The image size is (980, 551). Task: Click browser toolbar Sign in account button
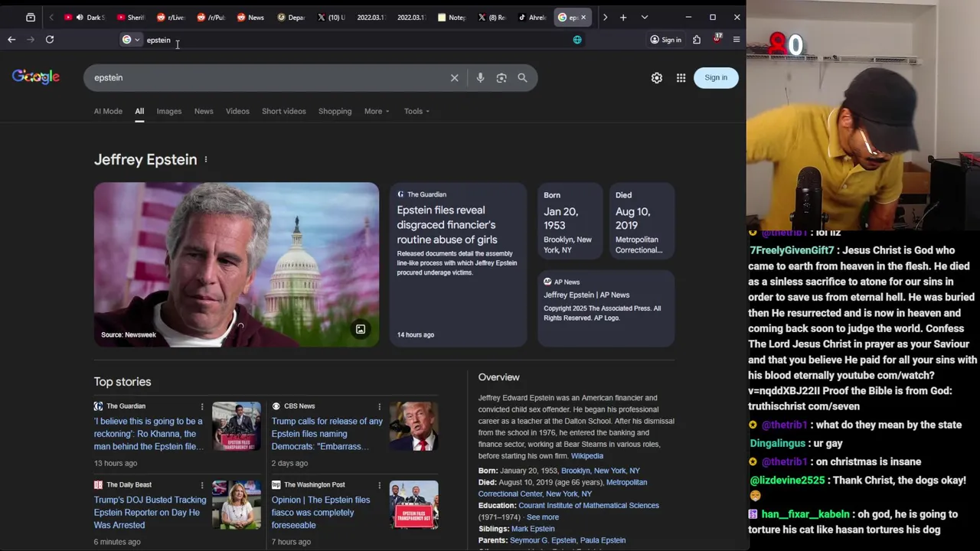point(665,40)
